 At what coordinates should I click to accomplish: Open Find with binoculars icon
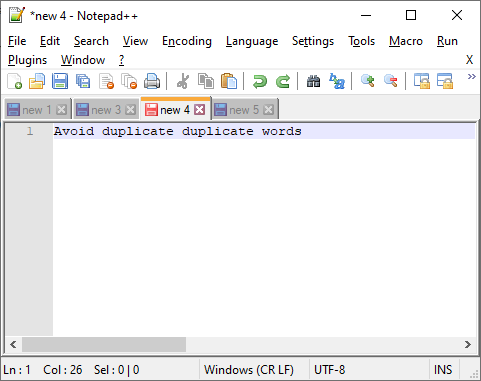click(313, 81)
